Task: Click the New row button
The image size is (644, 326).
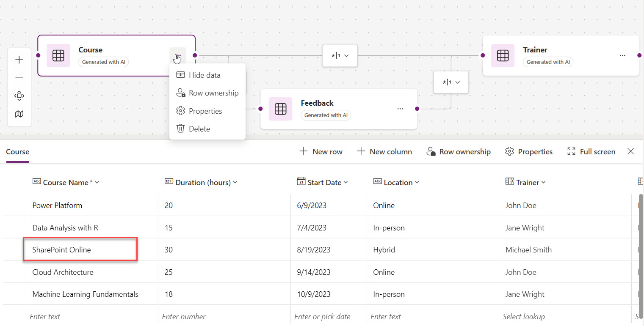Action: 321,151
